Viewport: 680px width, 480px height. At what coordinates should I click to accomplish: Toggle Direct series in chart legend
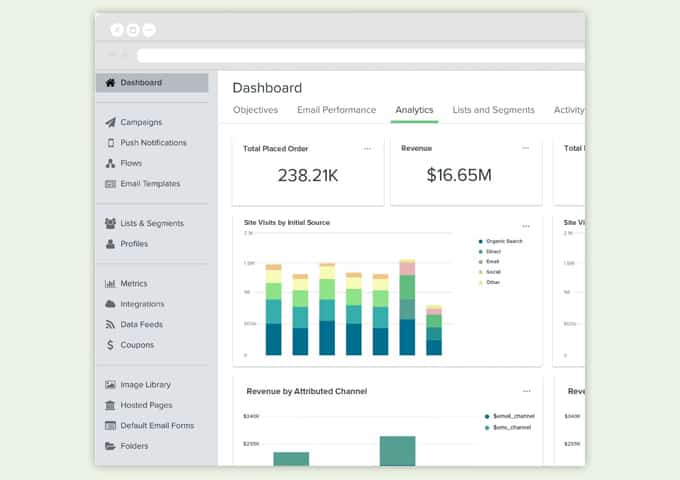490,251
